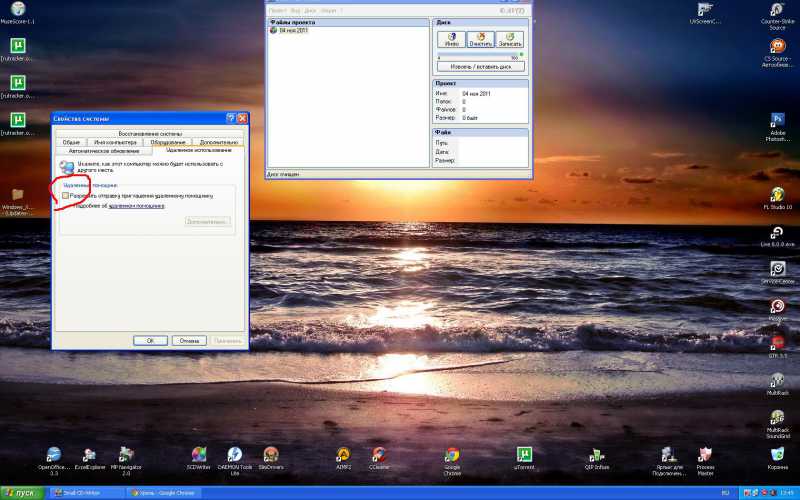Screen dimensions: 800x500
Task: Open the AIMP2 desktop shortcut
Action: [343, 455]
